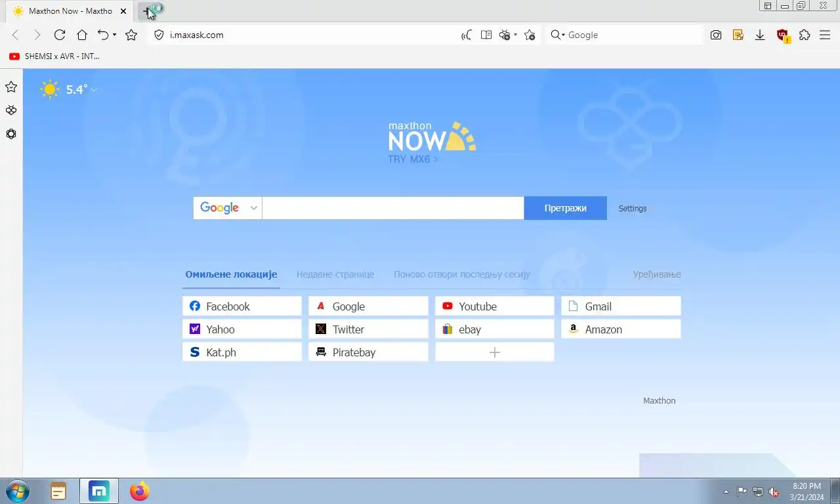840x504 pixels.
Task: Open the Google search engine selector
Action: [228, 208]
